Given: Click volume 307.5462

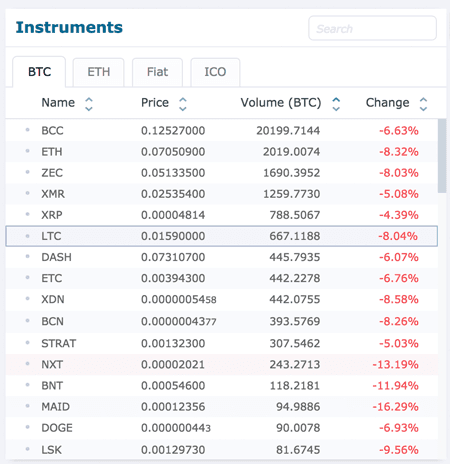Looking at the screenshot, I should 295,343.
